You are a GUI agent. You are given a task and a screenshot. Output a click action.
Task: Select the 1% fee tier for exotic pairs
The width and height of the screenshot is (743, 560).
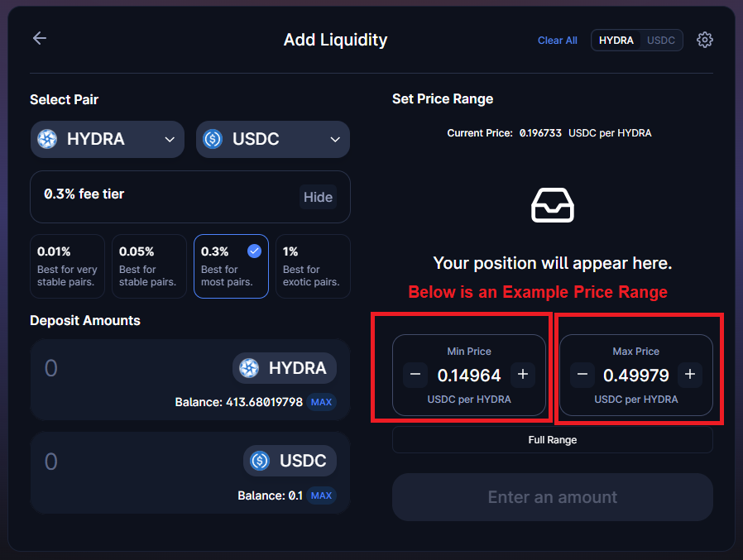coord(312,266)
